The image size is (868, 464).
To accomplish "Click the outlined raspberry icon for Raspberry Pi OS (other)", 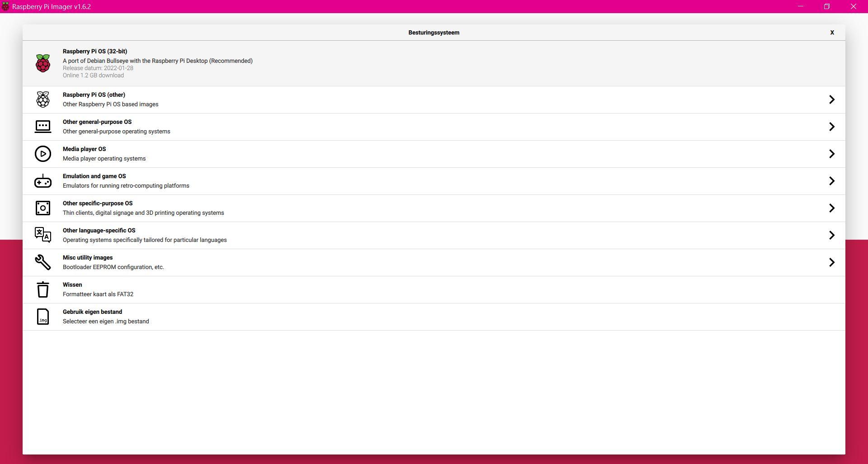I will (x=43, y=99).
